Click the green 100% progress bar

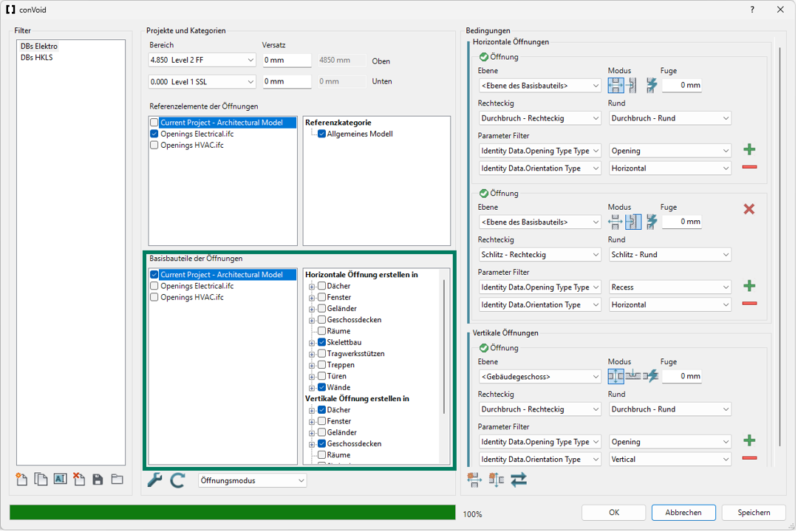click(x=233, y=514)
